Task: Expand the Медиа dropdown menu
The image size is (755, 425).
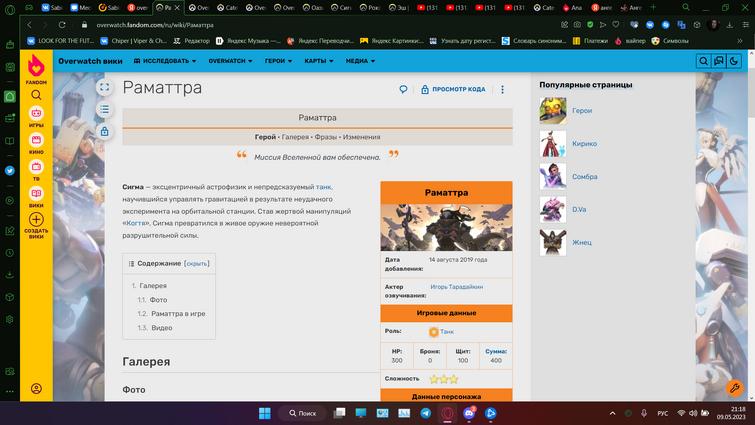Action: click(x=360, y=61)
